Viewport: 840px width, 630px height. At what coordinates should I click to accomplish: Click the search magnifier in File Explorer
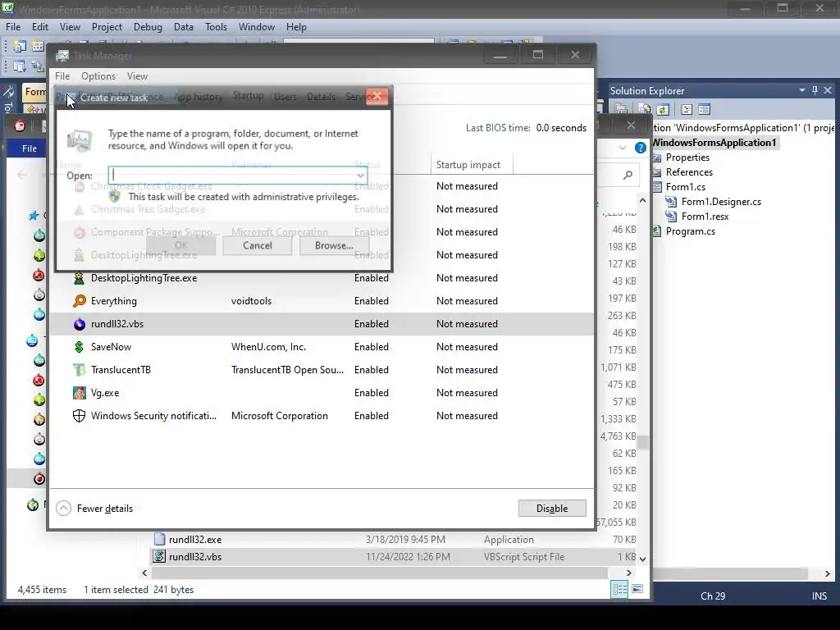click(x=628, y=175)
